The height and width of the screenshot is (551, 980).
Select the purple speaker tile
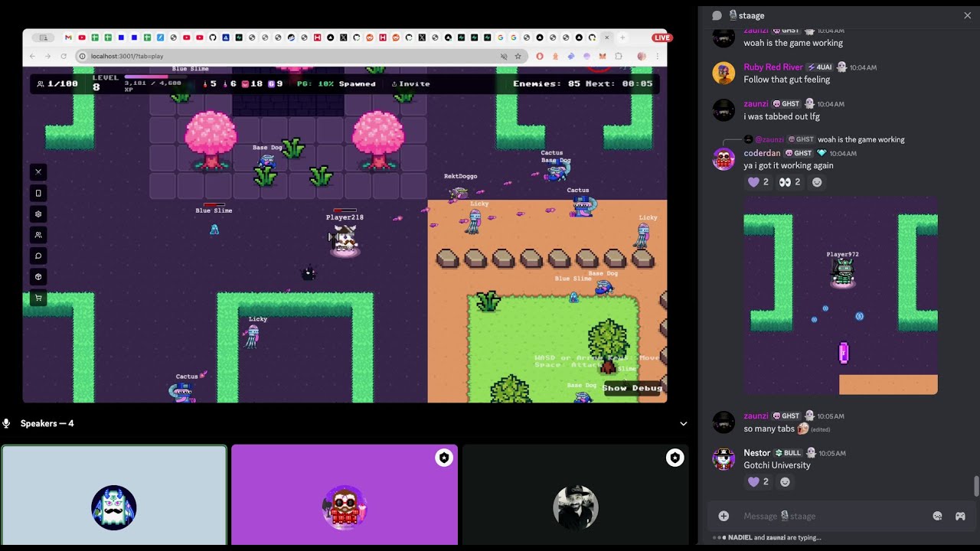tap(345, 495)
